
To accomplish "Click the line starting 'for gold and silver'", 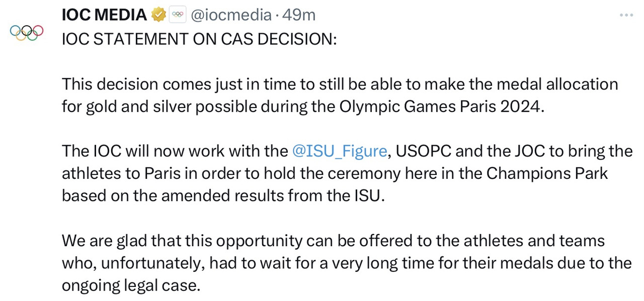I will pyautogui.click(x=303, y=107).
